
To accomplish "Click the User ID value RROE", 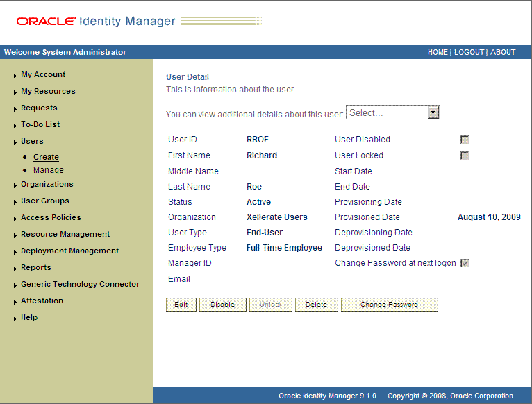I will (x=258, y=140).
